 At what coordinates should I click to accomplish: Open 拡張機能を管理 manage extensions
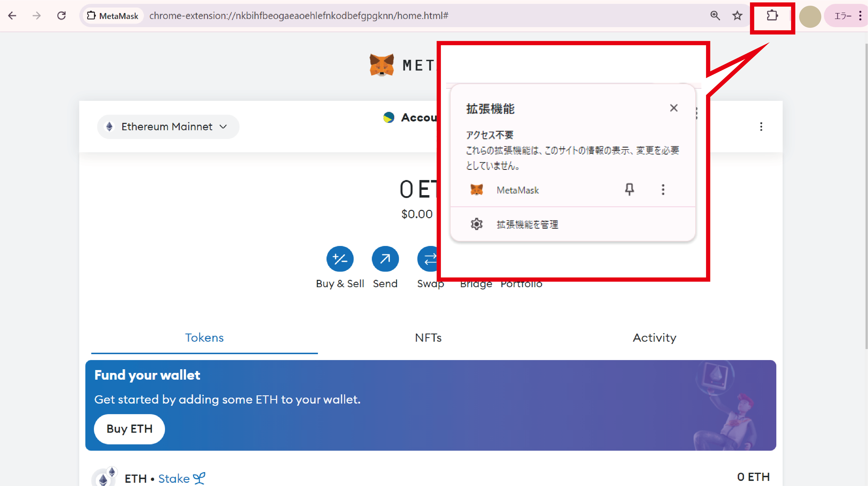pyautogui.click(x=573, y=224)
